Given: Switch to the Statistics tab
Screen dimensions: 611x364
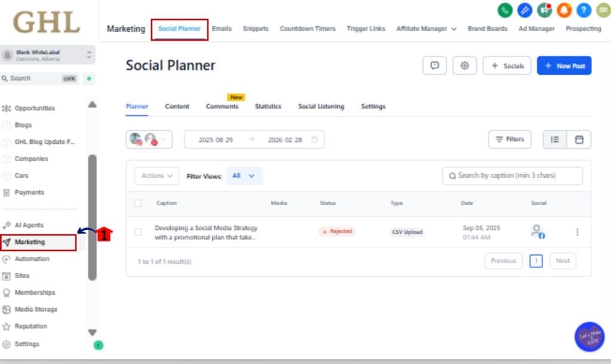Looking at the screenshot, I should point(268,106).
